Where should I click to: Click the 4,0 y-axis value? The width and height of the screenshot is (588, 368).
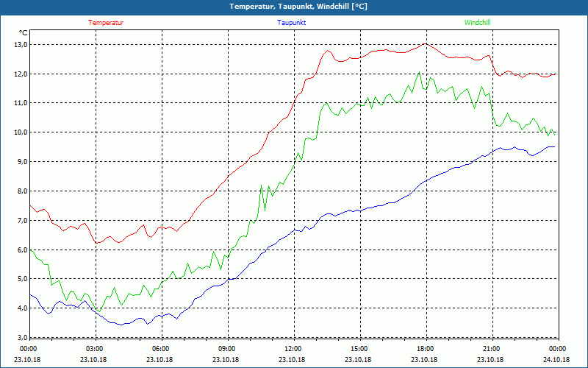click(23, 308)
